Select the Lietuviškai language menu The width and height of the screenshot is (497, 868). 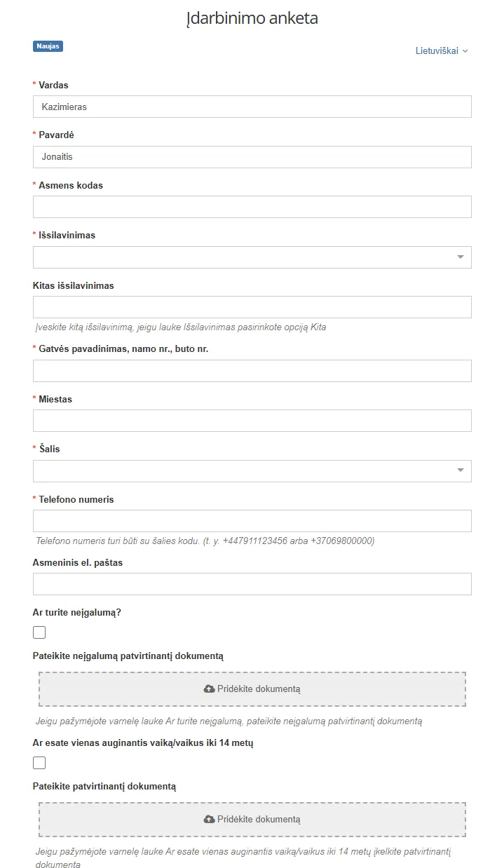pos(438,50)
